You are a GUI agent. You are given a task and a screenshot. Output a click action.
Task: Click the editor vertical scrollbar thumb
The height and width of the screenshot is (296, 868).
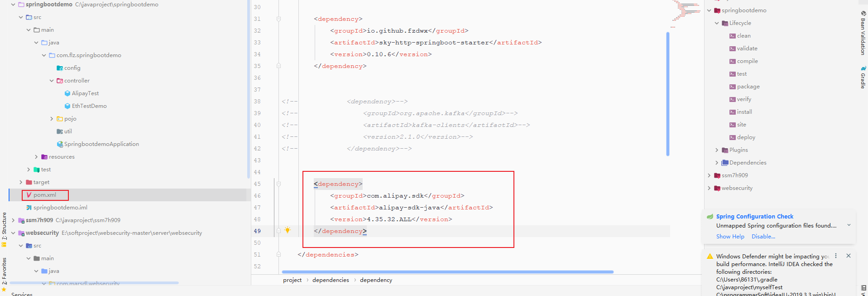[x=668, y=94]
